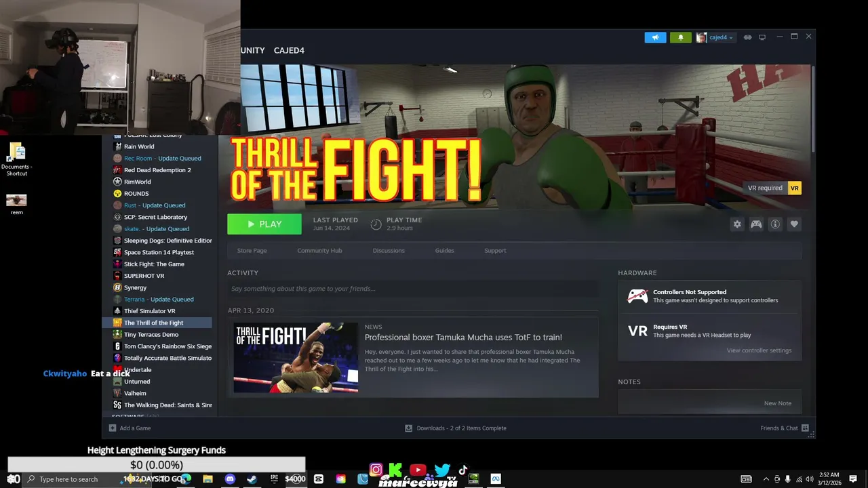
Task: Click the activity comment input field
Action: pyautogui.click(x=413, y=289)
